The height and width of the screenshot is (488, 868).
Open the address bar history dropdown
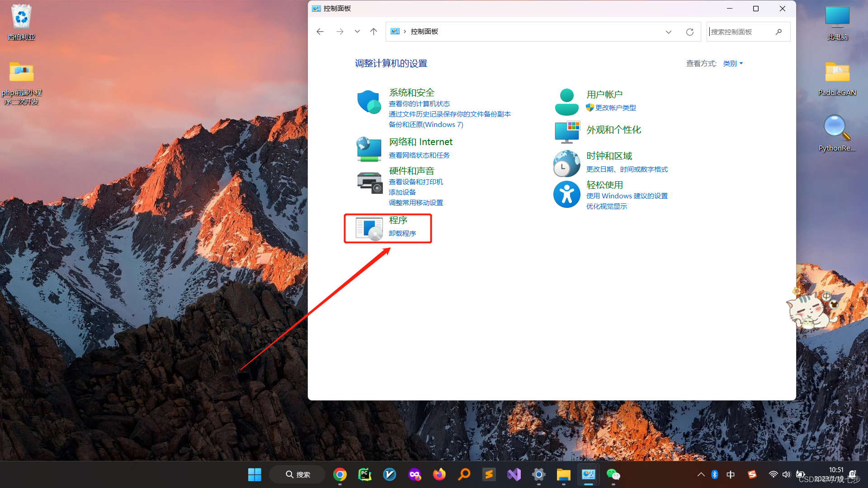point(668,32)
